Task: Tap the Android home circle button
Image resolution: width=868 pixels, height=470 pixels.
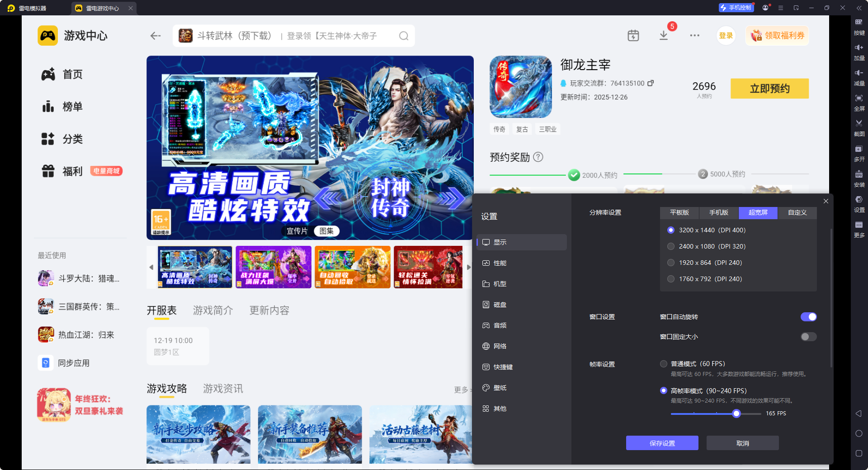Action: (859, 433)
